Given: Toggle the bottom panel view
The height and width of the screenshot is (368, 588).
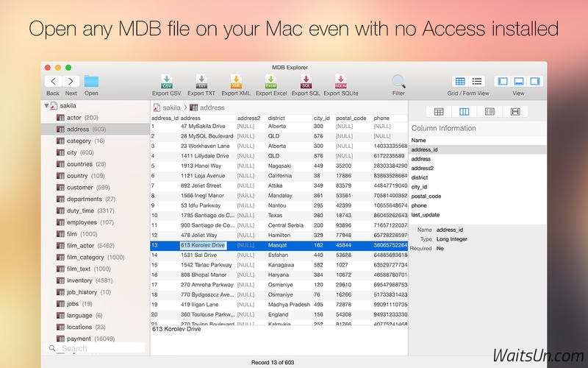Looking at the screenshot, I should tap(519, 81).
